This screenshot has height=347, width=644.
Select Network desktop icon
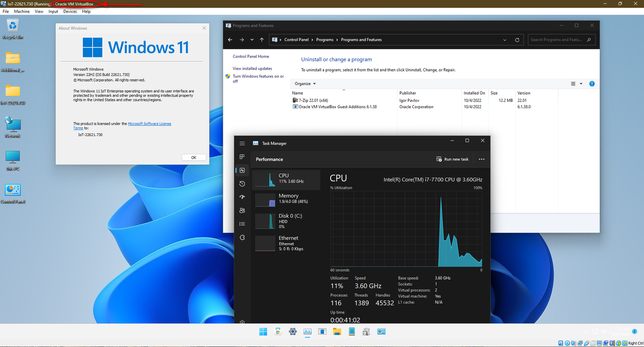pyautogui.click(x=13, y=127)
